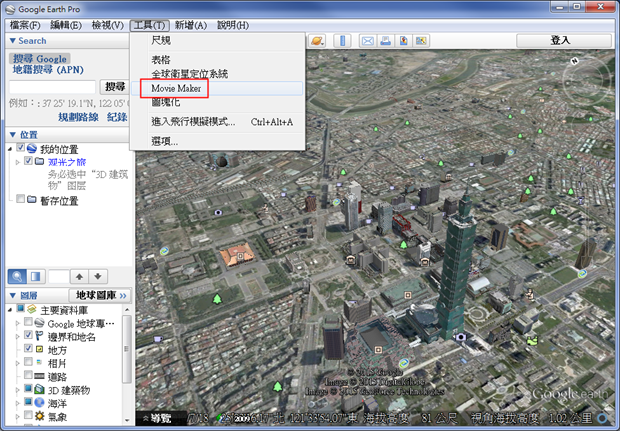Click the 規劃路線 link
Viewport: 620px width, 431px height.
(x=78, y=117)
